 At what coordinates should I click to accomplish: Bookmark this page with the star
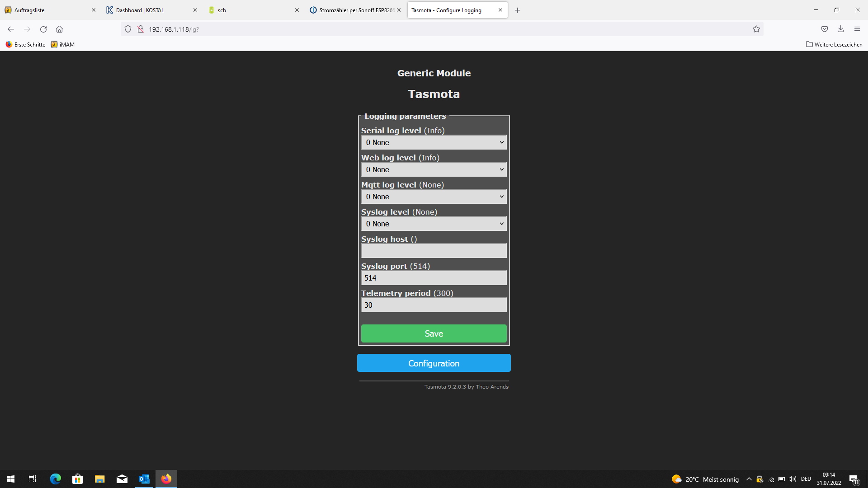click(x=756, y=29)
